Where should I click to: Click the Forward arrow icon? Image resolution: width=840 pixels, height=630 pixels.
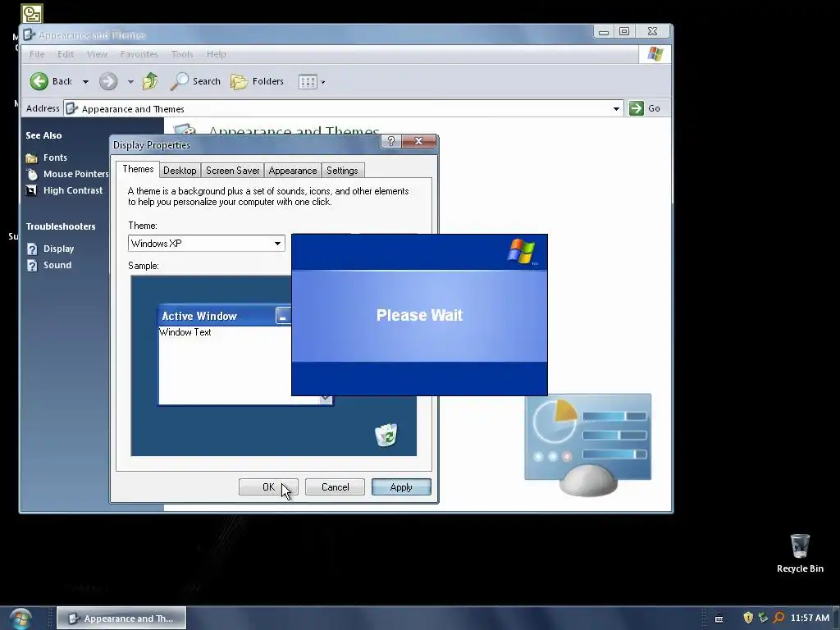[x=108, y=81]
